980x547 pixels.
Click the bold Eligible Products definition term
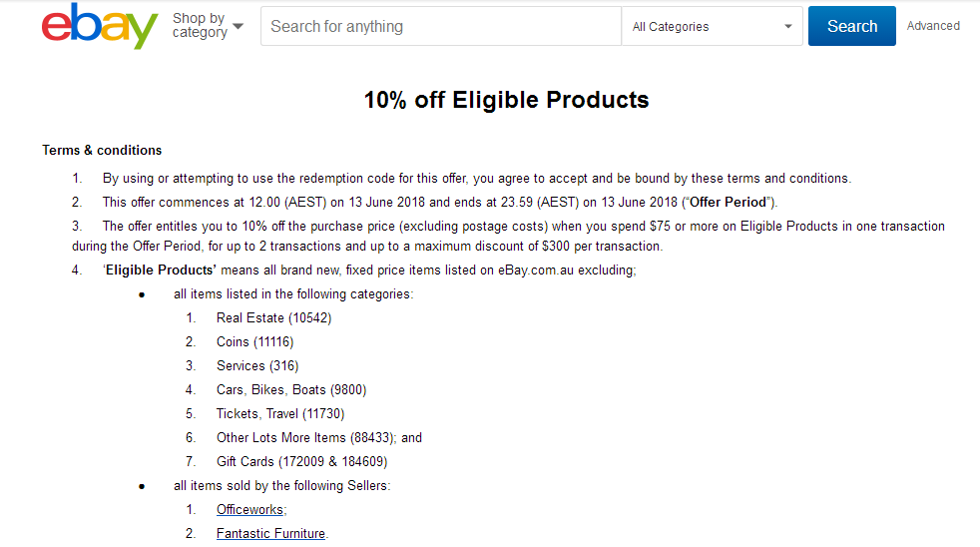pos(160,271)
